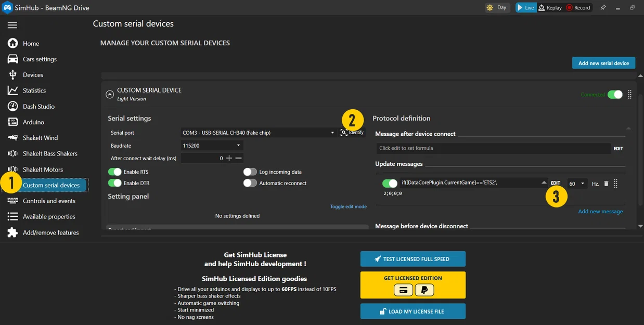Click the ShakeIt Bass Shakers icon
Image resolution: width=644 pixels, height=325 pixels.
pos(12,153)
